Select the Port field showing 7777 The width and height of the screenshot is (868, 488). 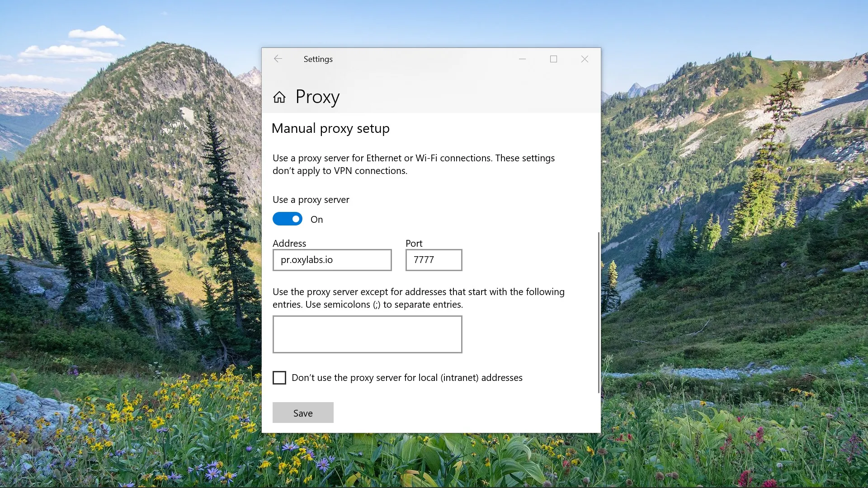coord(433,260)
